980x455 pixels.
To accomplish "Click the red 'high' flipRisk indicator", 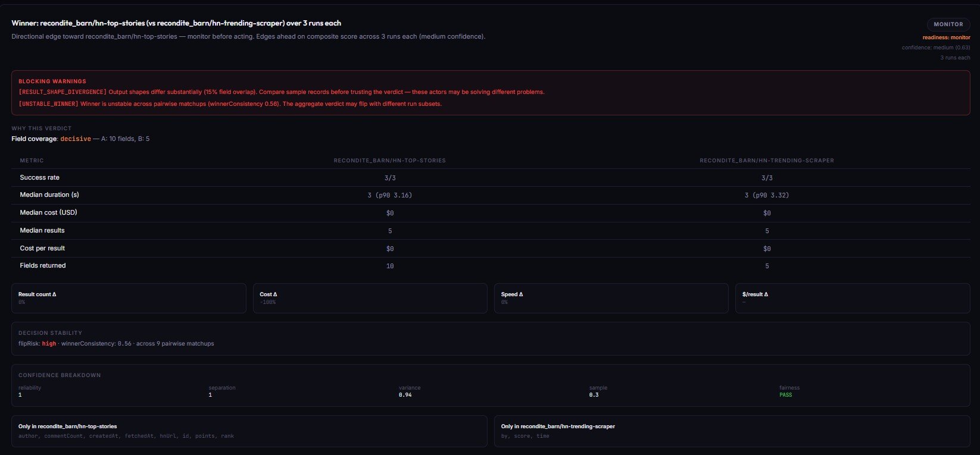I will click(49, 344).
